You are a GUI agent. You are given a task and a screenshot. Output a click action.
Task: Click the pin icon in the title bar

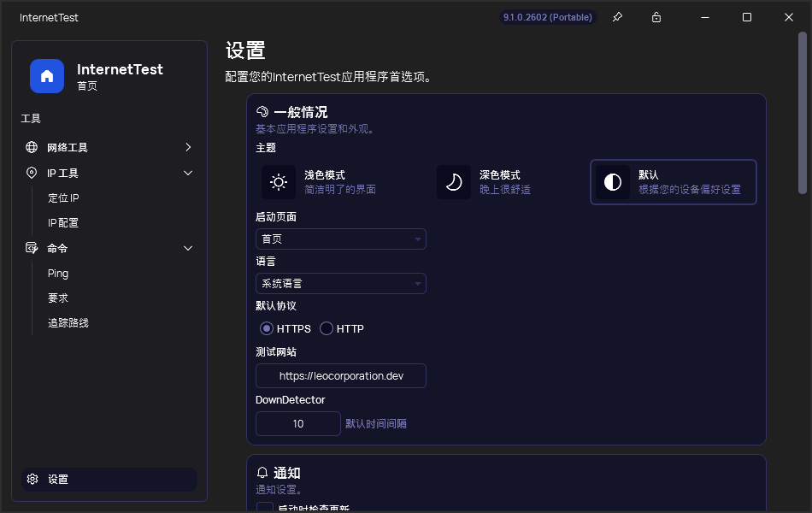[x=617, y=17]
